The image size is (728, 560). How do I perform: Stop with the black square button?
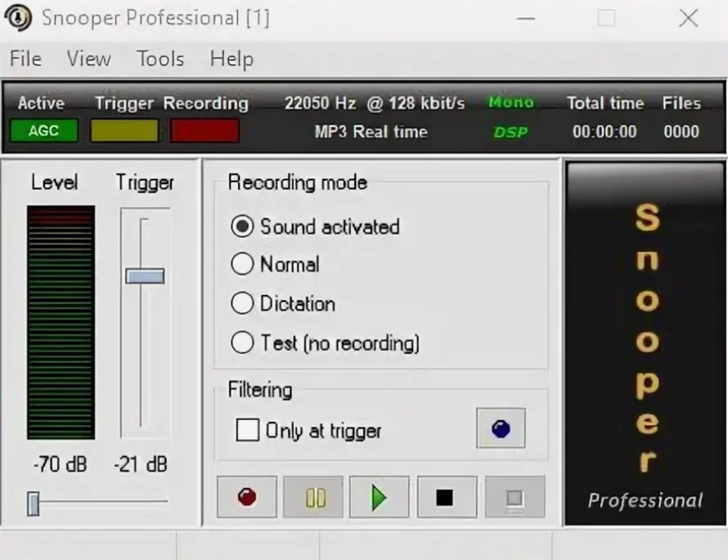pos(447,497)
